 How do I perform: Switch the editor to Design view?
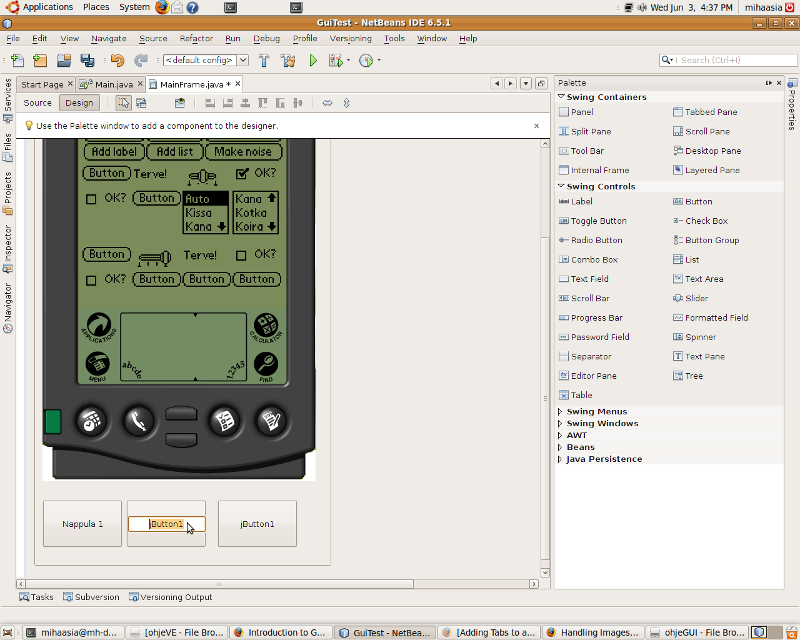pos(79,103)
